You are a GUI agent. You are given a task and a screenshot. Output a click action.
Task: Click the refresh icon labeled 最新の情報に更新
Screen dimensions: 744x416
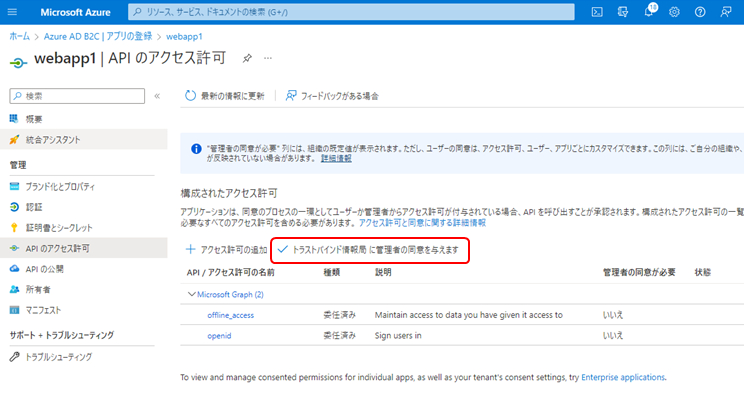point(190,96)
